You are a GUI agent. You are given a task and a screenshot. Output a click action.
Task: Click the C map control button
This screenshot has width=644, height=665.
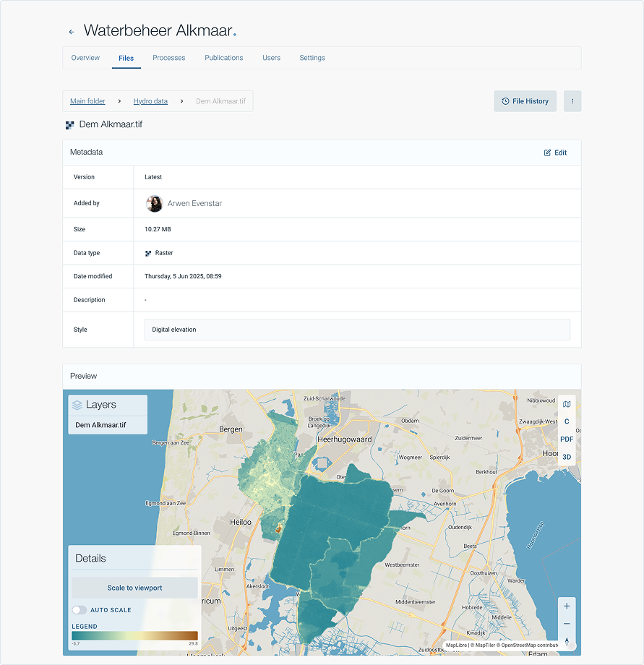(567, 421)
